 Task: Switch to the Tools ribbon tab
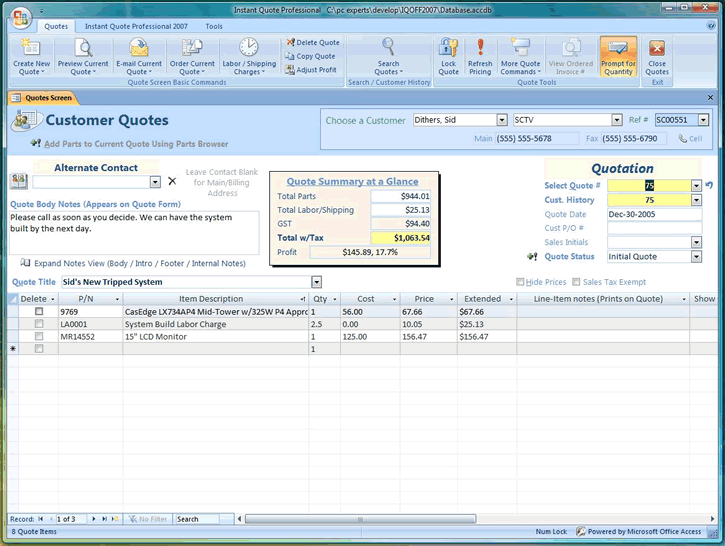(214, 26)
